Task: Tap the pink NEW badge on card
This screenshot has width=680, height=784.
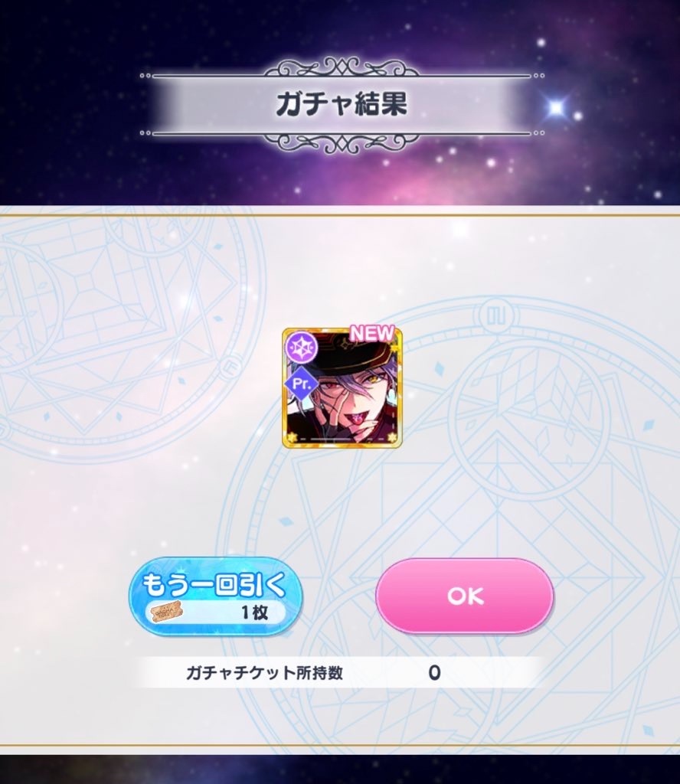Action: click(372, 333)
